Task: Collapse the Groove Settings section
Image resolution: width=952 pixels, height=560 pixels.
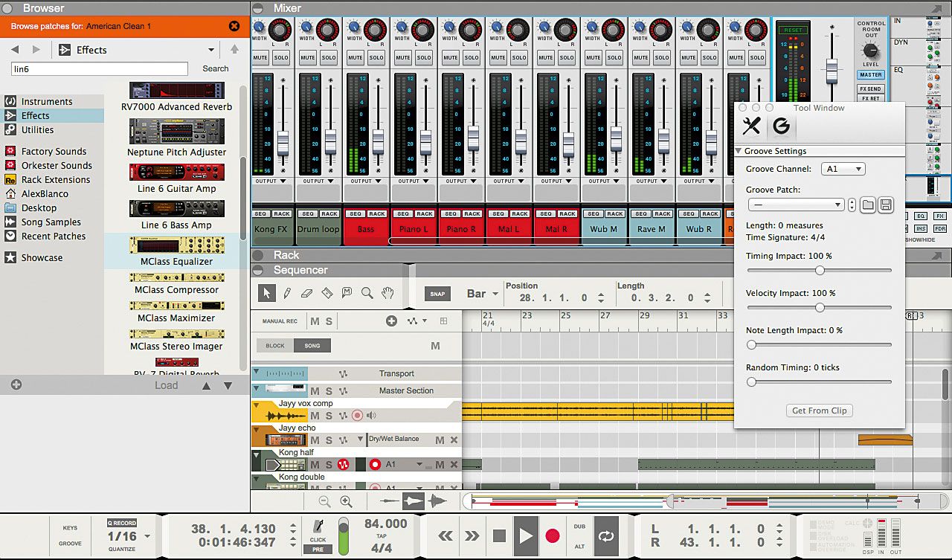Action: tap(739, 151)
